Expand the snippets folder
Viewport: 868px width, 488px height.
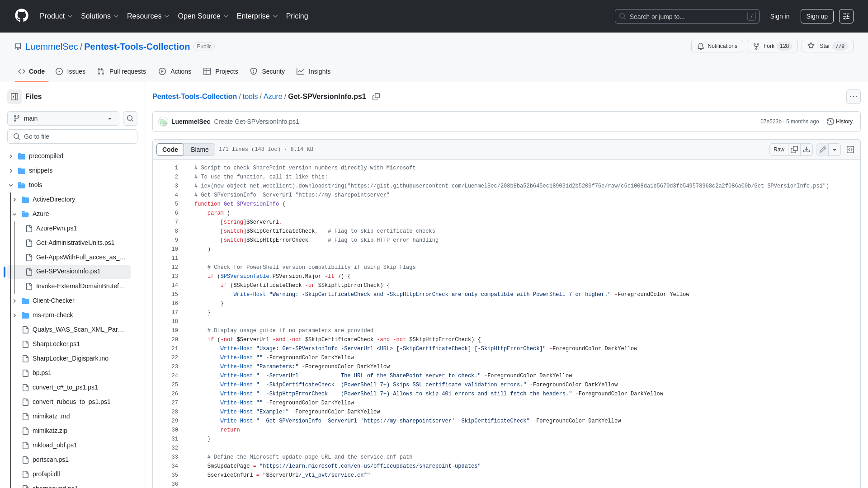tap(11, 170)
